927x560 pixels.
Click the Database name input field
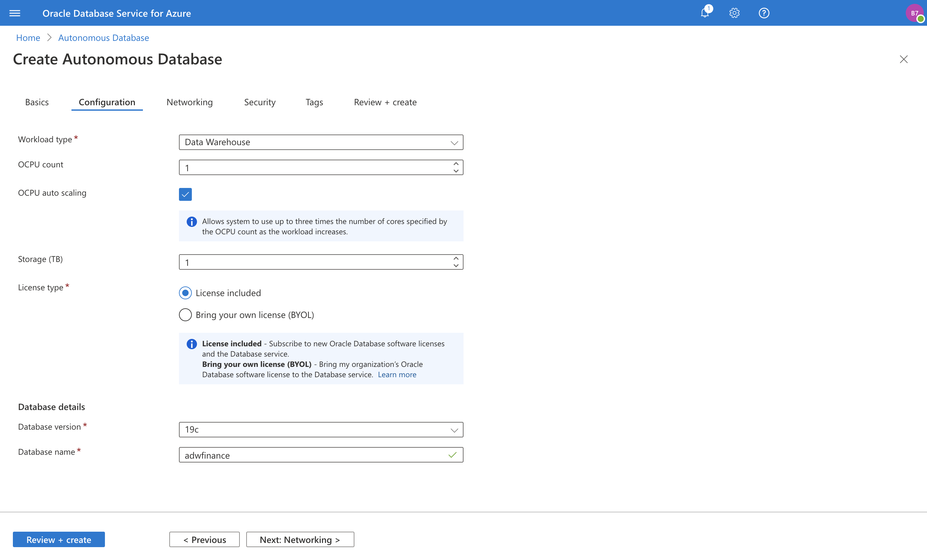pos(312,455)
